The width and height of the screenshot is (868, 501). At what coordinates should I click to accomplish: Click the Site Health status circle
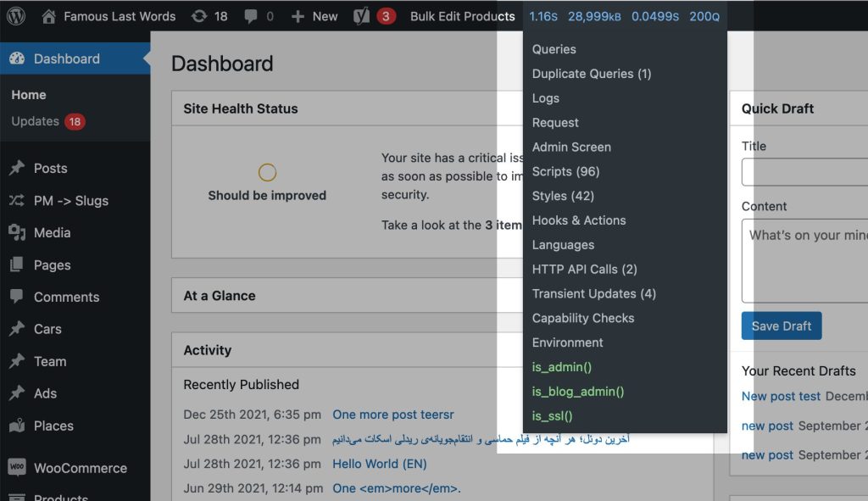[x=267, y=172]
